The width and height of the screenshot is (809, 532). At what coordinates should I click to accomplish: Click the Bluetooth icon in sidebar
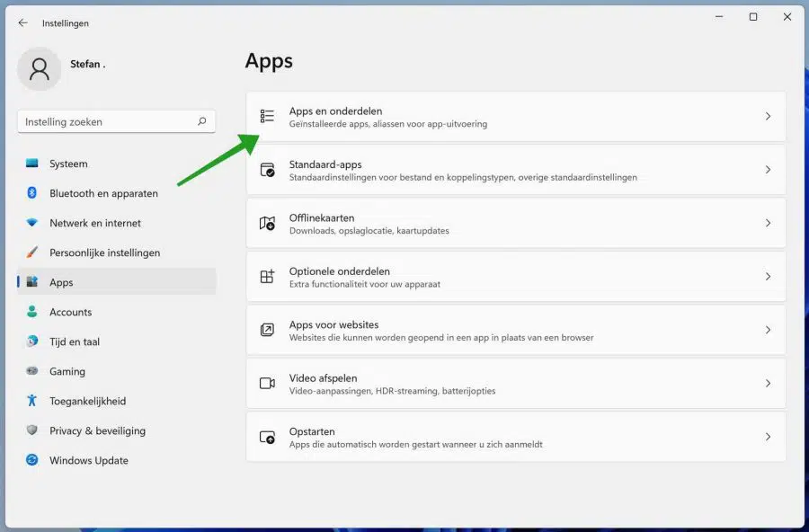[x=32, y=192]
